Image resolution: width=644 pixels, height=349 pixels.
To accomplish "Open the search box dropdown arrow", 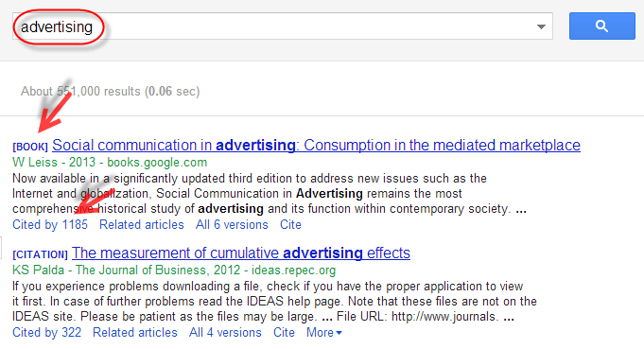I will [541, 26].
